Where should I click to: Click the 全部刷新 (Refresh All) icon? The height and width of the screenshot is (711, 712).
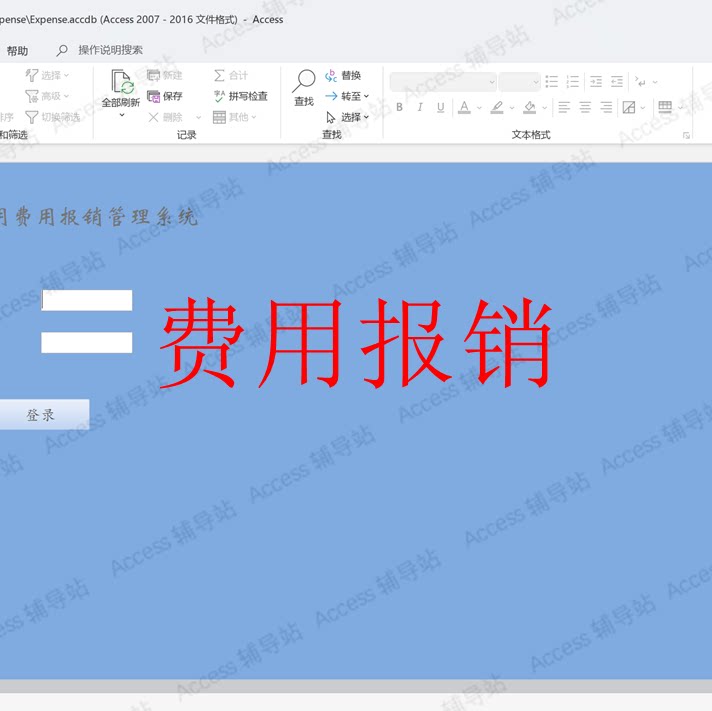pos(122,81)
